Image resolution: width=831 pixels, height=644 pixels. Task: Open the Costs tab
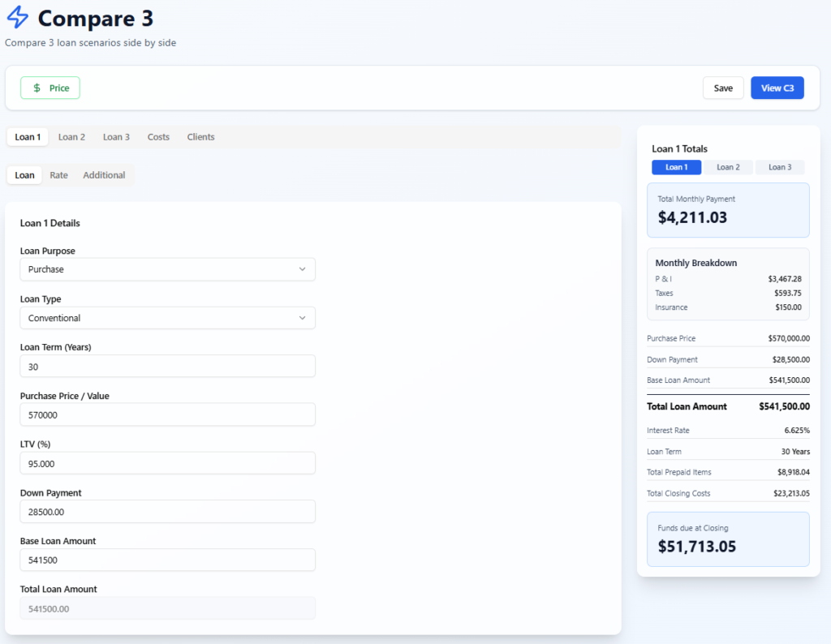[158, 137]
